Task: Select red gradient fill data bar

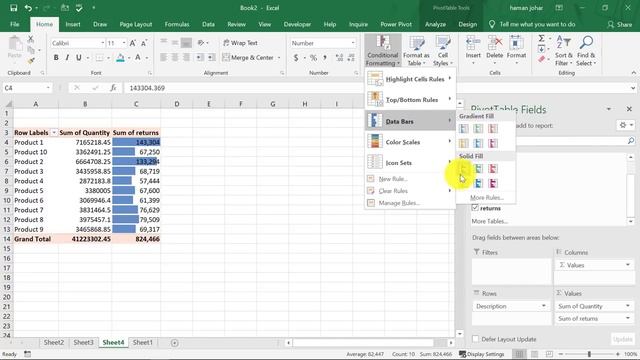Action: (x=493, y=129)
